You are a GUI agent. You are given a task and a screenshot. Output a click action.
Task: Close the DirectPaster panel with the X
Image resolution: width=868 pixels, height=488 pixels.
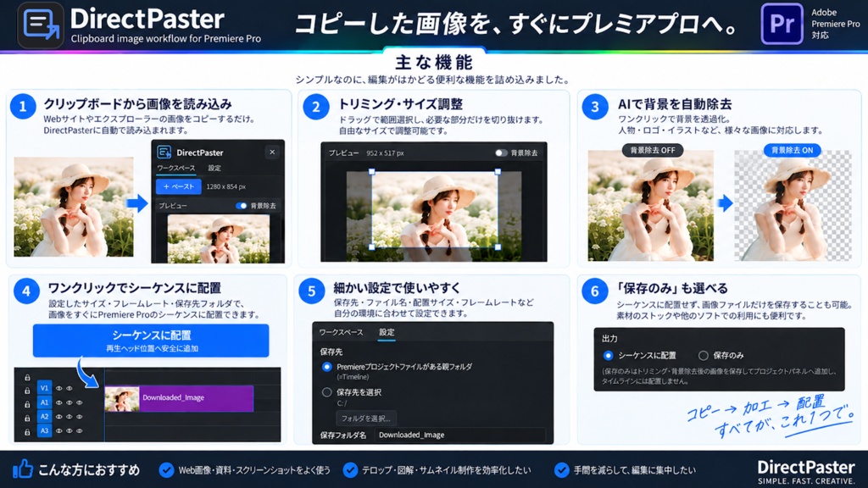tap(272, 152)
